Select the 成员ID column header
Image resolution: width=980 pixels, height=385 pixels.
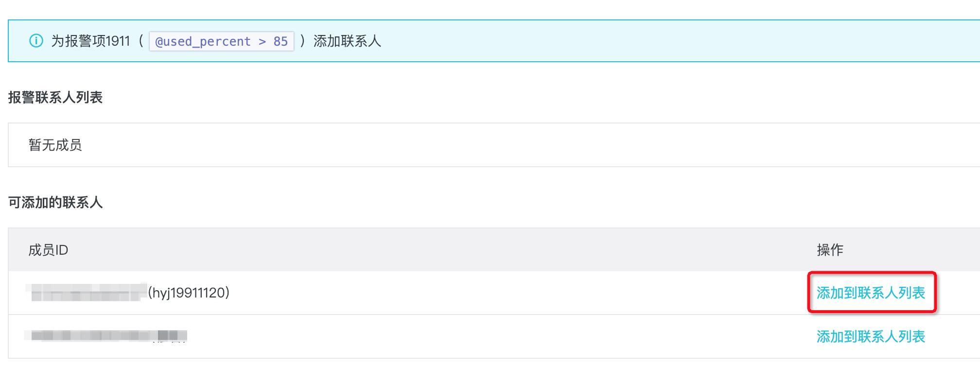click(49, 250)
